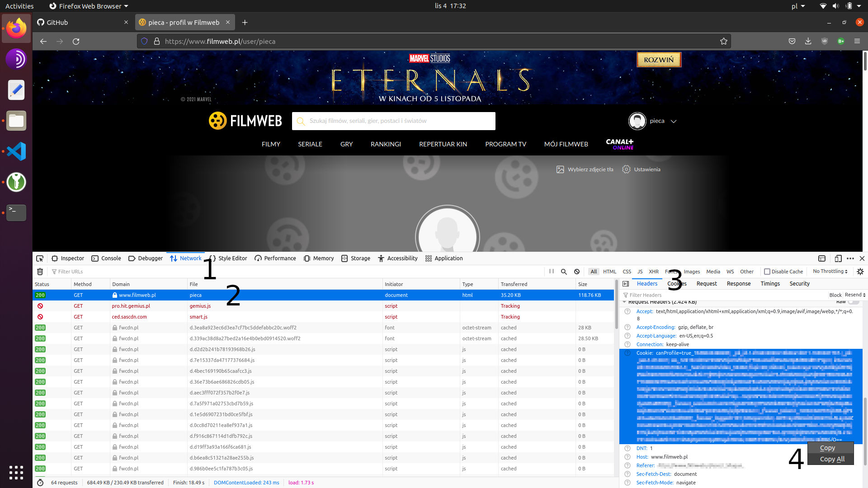Click Wybierz zdjęcie tła link
Image resolution: width=868 pixels, height=488 pixels.
pos(585,169)
